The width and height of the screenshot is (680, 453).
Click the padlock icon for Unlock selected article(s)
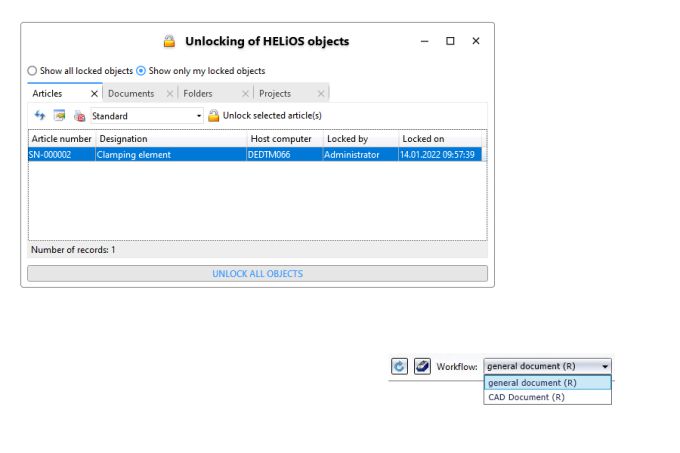213,115
